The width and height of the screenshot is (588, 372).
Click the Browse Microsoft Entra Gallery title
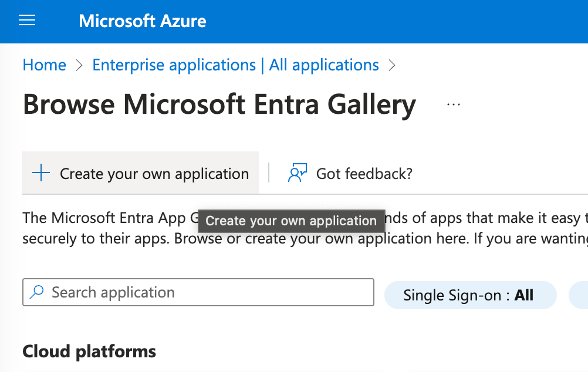coord(219,104)
